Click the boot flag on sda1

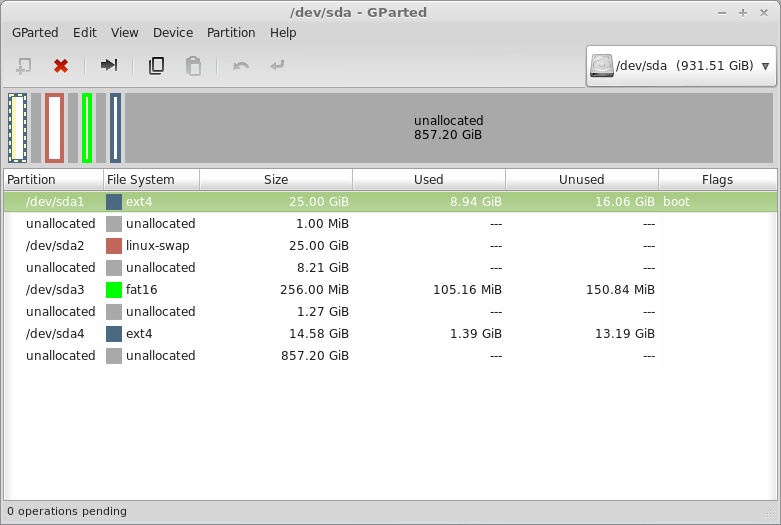tap(676, 202)
